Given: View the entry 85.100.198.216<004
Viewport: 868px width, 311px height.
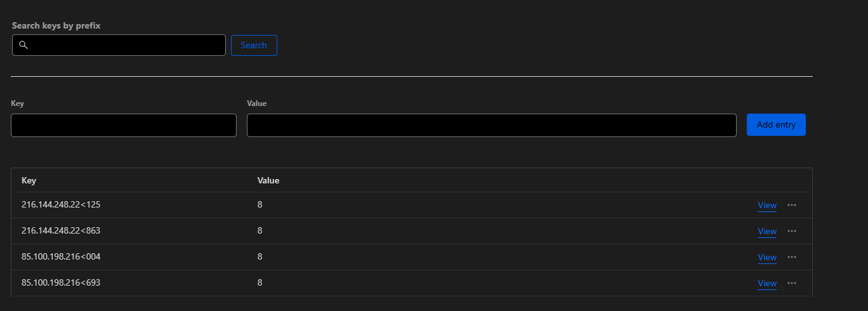Looking at the screenshot, I should 767,258.
